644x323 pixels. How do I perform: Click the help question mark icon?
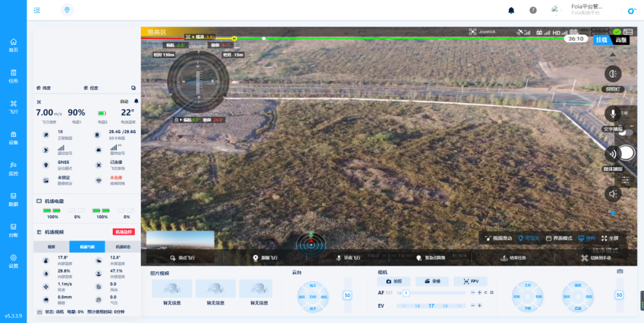[x=533, y=10]
